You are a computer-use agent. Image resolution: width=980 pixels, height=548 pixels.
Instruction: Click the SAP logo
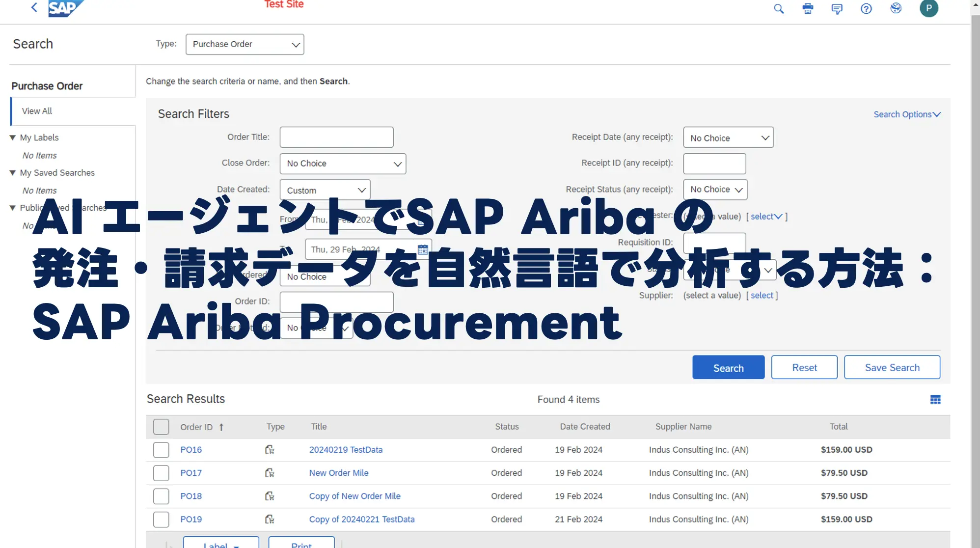[65, 8]
